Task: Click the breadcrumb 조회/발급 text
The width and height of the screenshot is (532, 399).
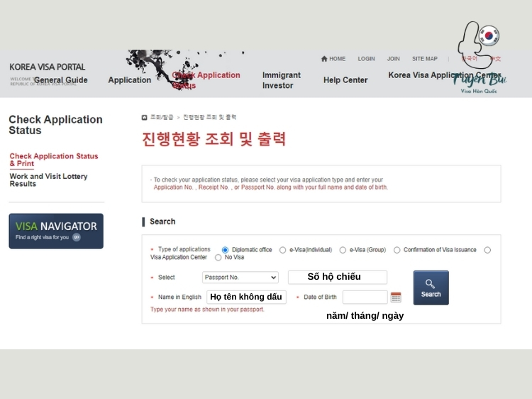Action: 162,117
